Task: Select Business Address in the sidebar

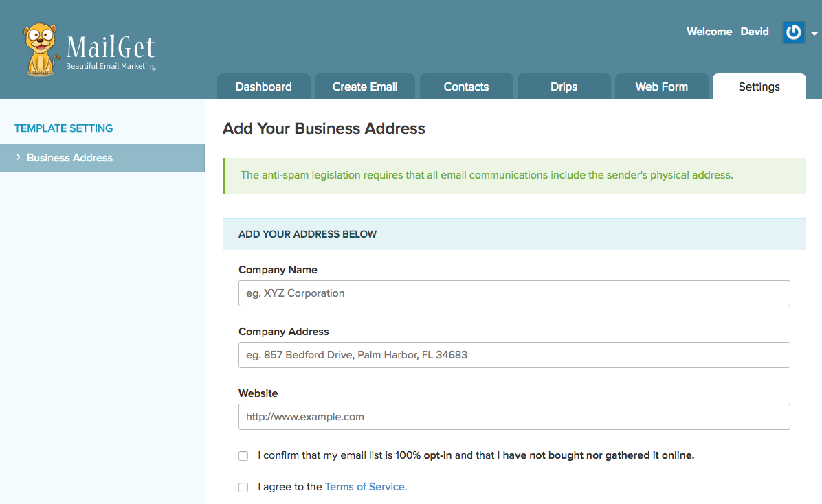Action: point(69,158)
